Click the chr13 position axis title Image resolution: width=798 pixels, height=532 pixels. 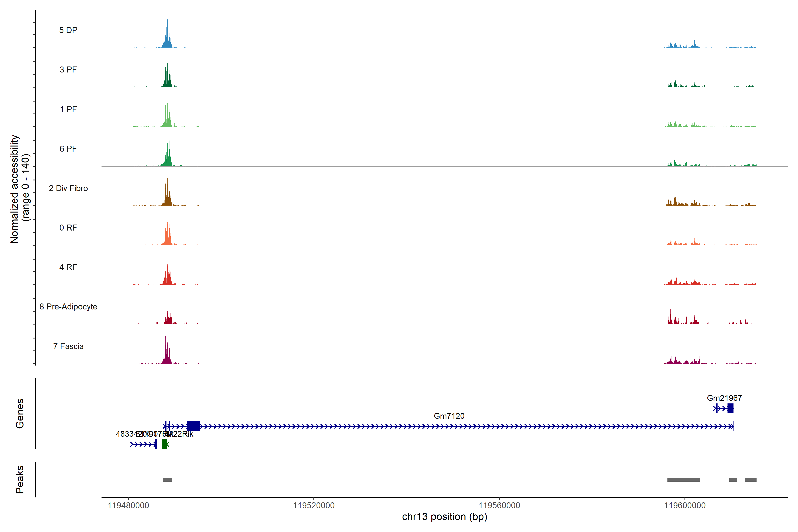click(x=444, y=517)
